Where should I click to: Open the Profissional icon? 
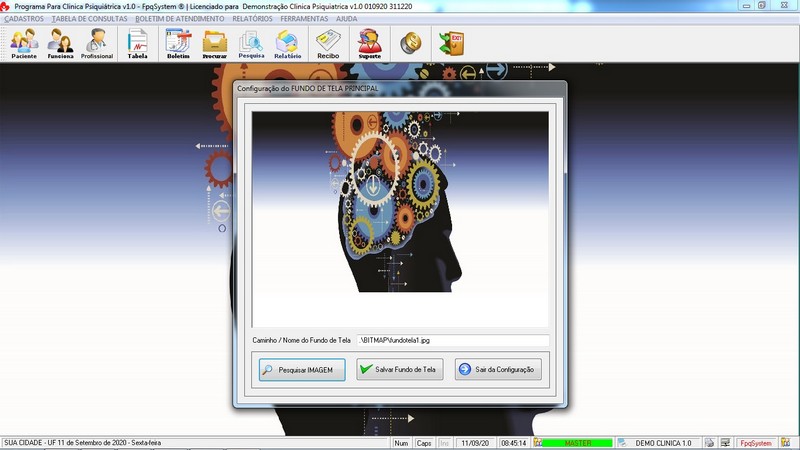(x=96, y=44)
